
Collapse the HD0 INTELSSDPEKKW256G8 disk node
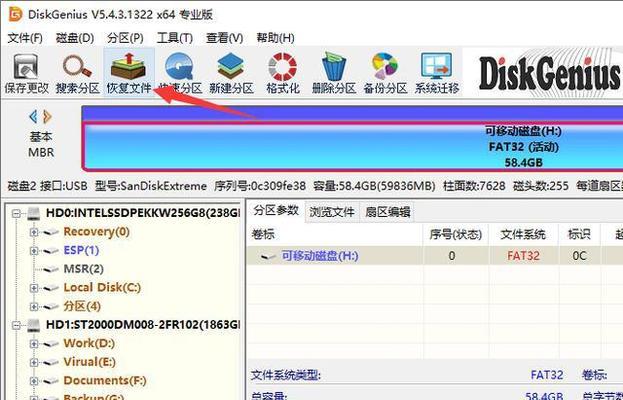(x=16, y=214)
